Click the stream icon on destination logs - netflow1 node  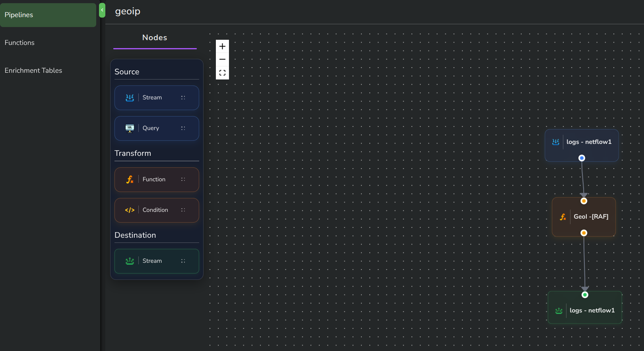pos(559,310)
